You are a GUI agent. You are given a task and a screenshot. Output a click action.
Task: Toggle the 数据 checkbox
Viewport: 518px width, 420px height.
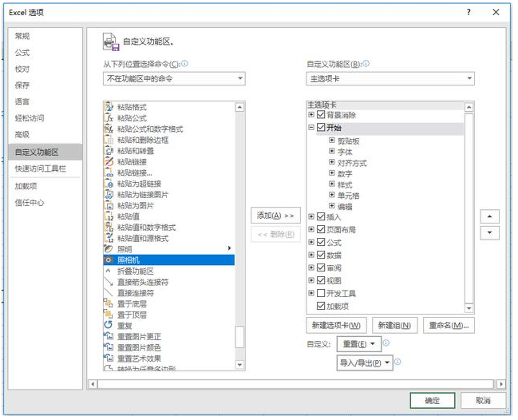tap(321, 255)
